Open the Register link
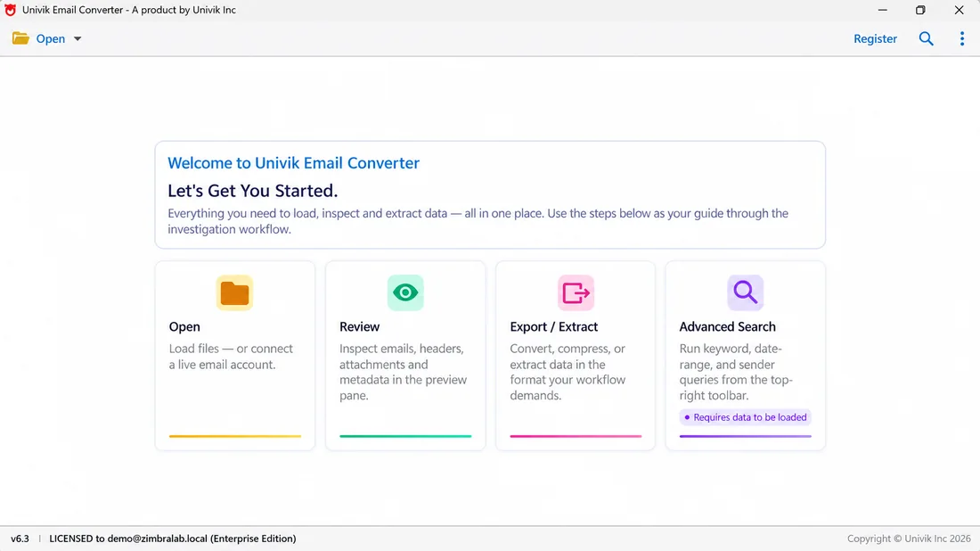 (875, 38)
